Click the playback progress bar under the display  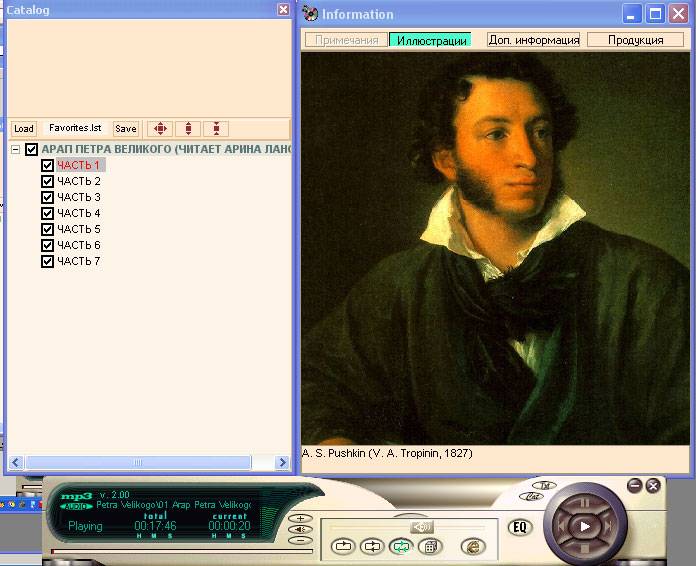click(x=182, y=552)
